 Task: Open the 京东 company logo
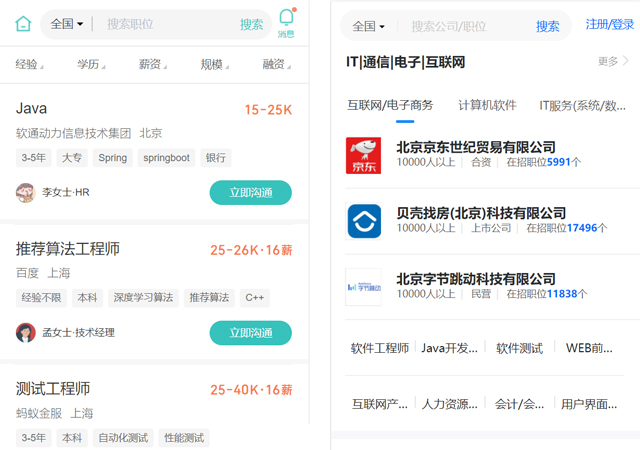363,156
